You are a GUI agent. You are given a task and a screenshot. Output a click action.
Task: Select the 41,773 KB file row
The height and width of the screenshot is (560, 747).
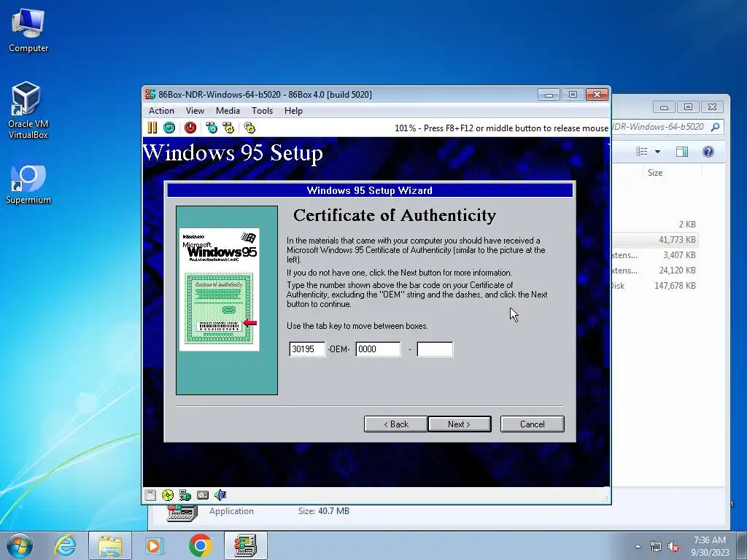click(x=654, y=239)
